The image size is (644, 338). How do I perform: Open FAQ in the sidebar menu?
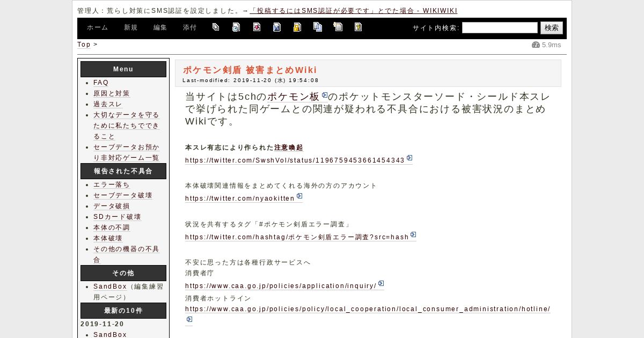101,83
